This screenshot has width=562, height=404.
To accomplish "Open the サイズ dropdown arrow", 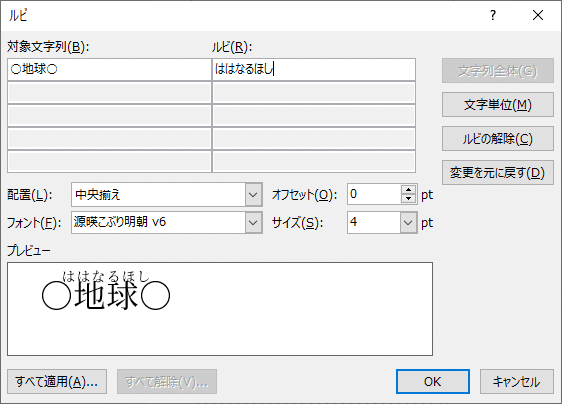I will 408,223.
